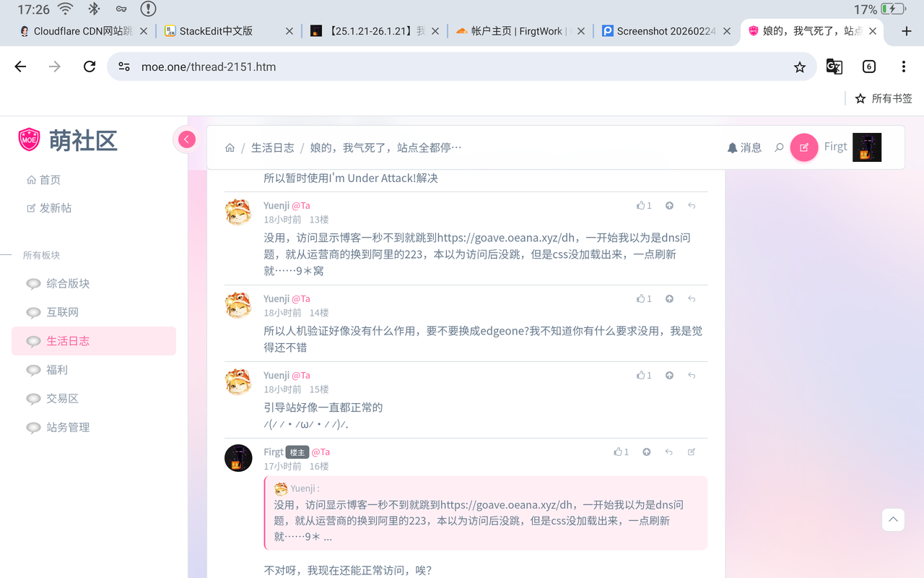The image size is (924, 578).
Task: Click the MOE shield logo
Action: coord(29,139)
